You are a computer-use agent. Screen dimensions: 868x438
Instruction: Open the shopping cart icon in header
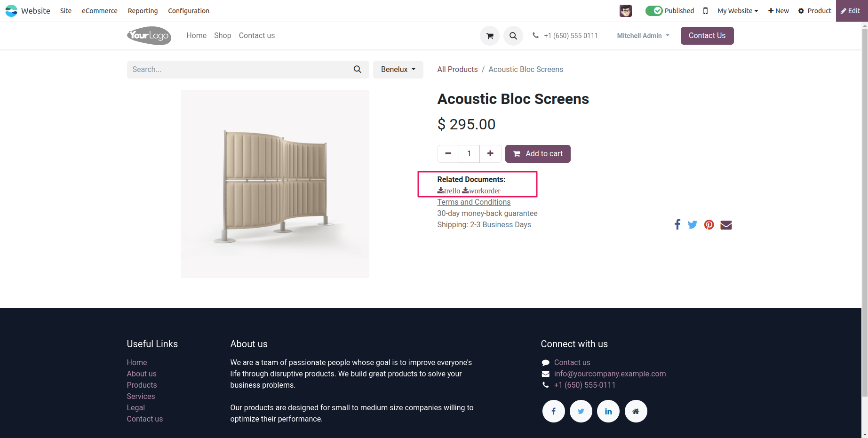tap(490, 36)
